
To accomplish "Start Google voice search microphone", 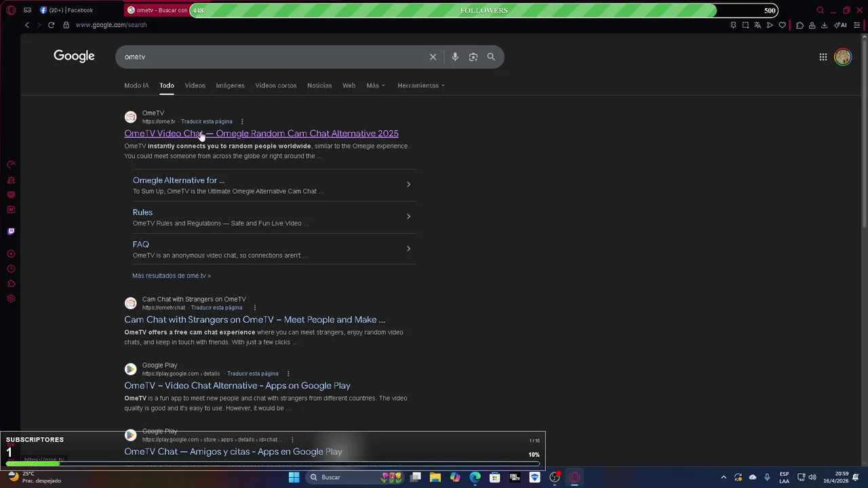I will click(455, 57).
